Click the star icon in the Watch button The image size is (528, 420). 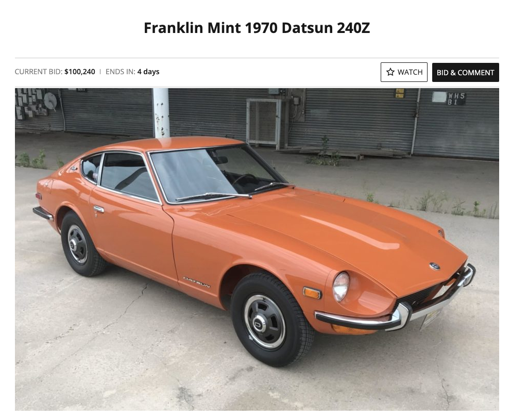(x=390, y=72)
